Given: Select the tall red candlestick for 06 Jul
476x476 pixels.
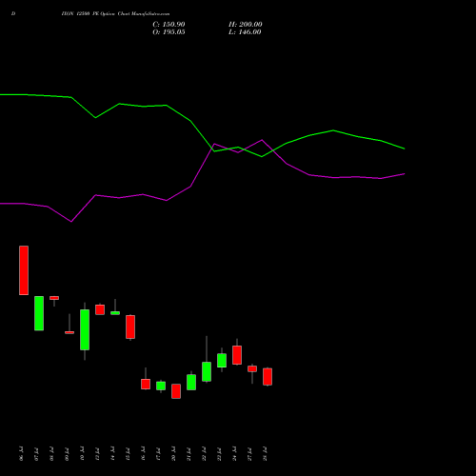Looking at the screenshot, I should (24, 270).
